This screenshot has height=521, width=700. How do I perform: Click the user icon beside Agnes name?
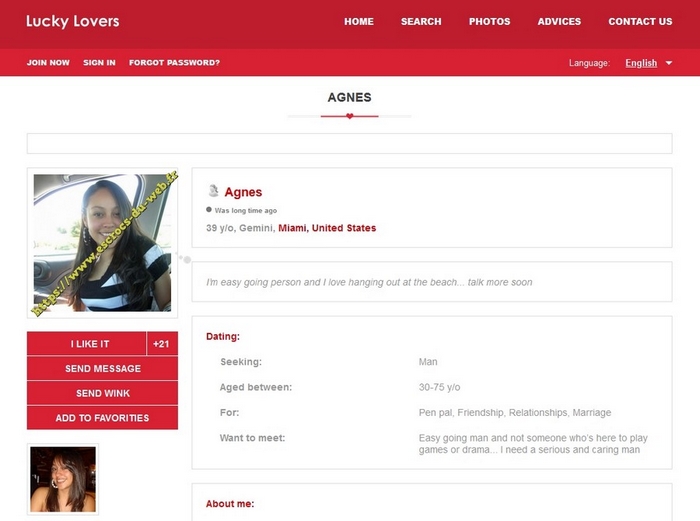pyautogui.click(x=212, y=191)
